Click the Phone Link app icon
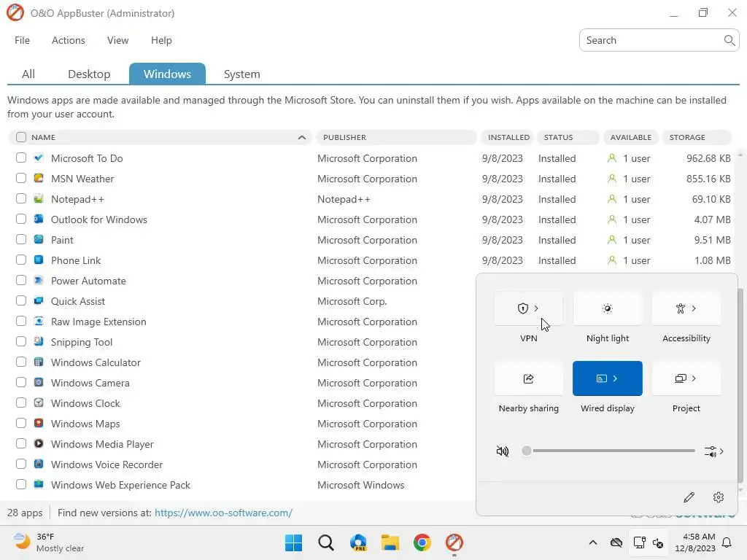 click(x=39, y=260)
